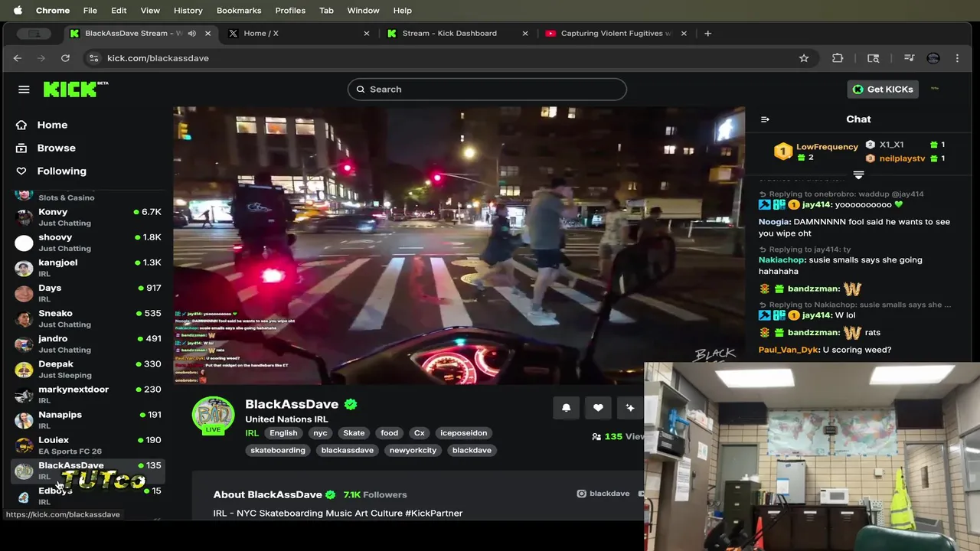Switch to the Stream - Kick Dashboard tab
This screenshot has height=551, width=980.
(x=458, y=34)
